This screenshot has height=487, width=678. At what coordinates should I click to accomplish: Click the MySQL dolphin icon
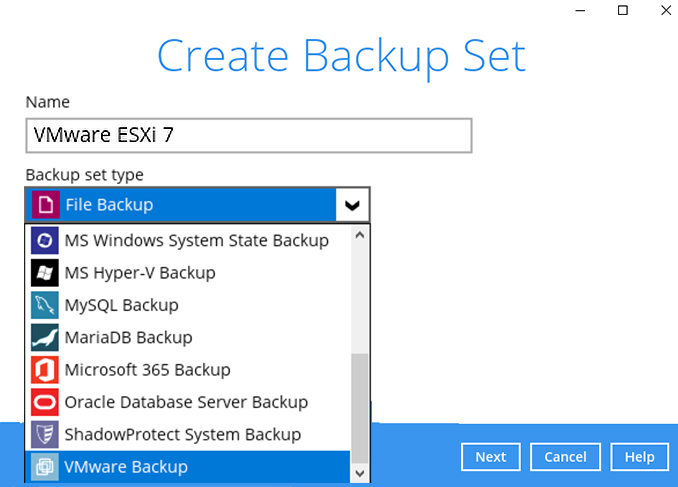[45, 305]
